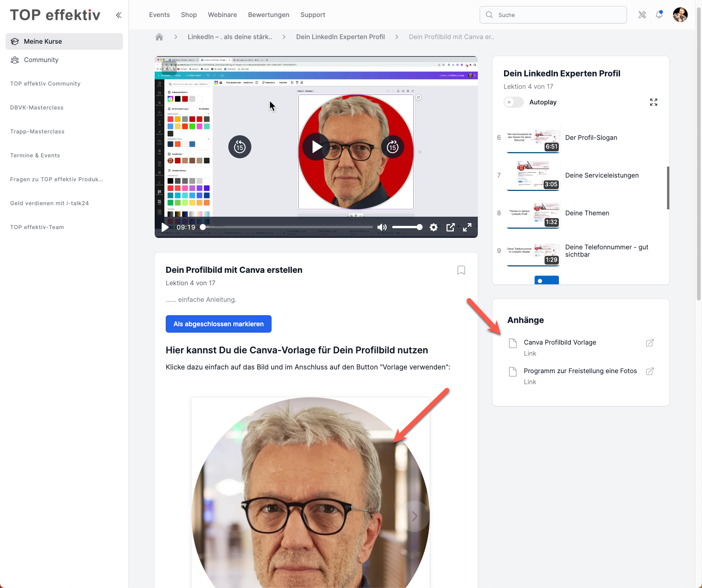
Task: Click the Suche search field
Action: coord(553,15)
